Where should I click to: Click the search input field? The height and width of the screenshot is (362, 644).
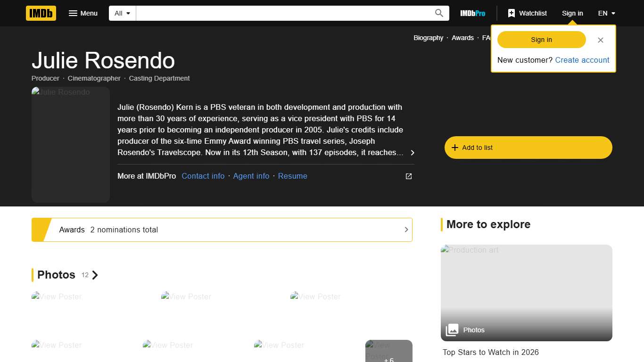pyautogui.click(x=283, y=13)
